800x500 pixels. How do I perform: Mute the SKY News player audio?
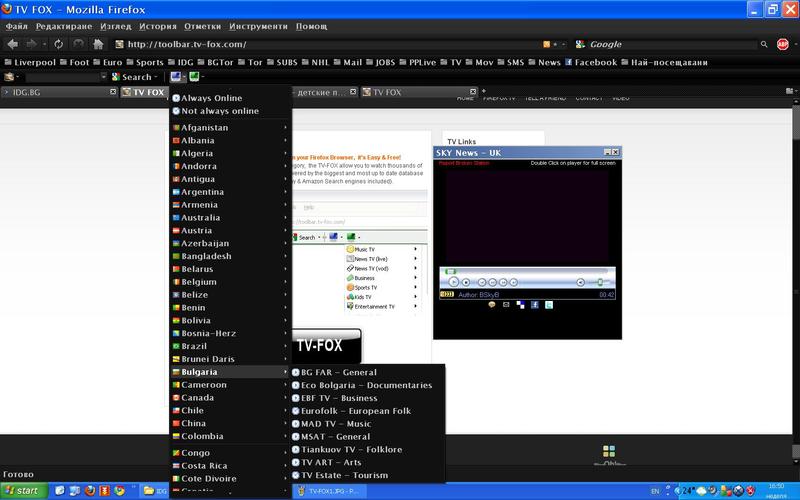pyautogui.click(x=580, y=282)
